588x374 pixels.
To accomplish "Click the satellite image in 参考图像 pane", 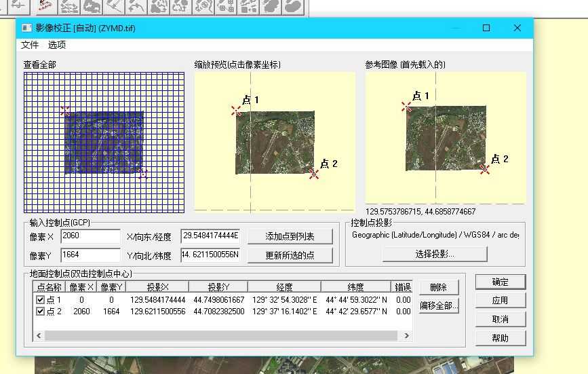I will pyautogui.click(x=446, y=138).
